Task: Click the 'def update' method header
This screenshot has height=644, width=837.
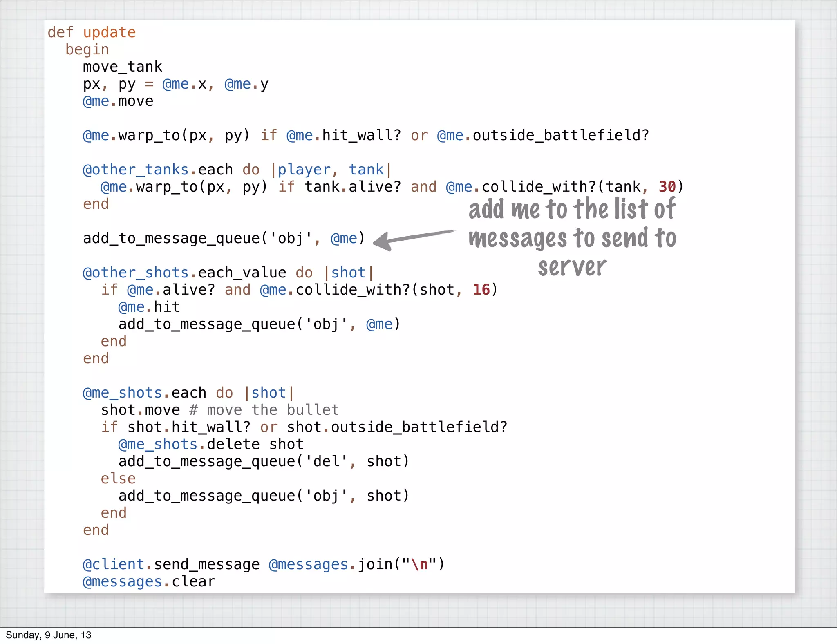Action: (x=92, y=32)
